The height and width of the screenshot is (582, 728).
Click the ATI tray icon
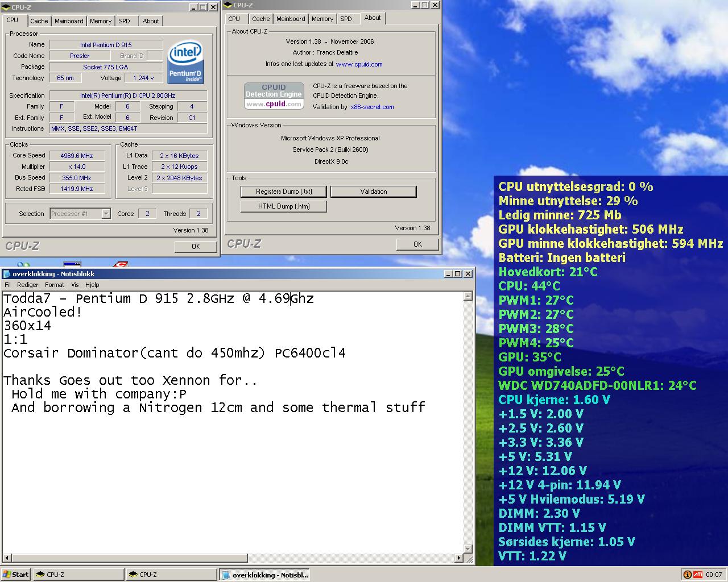[698, 575]
